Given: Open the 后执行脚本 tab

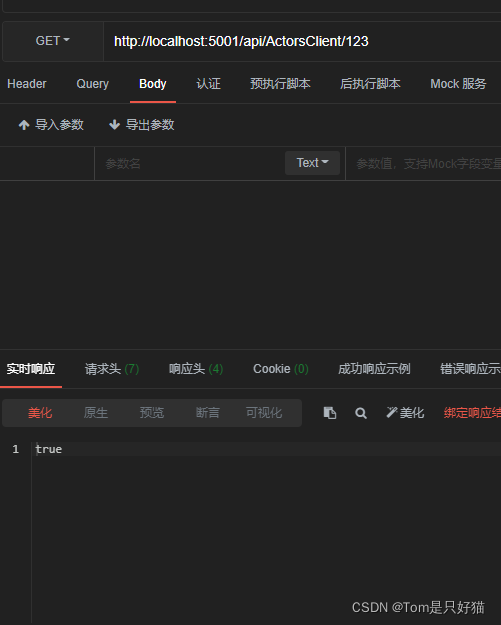Looking at the screenshot, I should click(370, 84).
